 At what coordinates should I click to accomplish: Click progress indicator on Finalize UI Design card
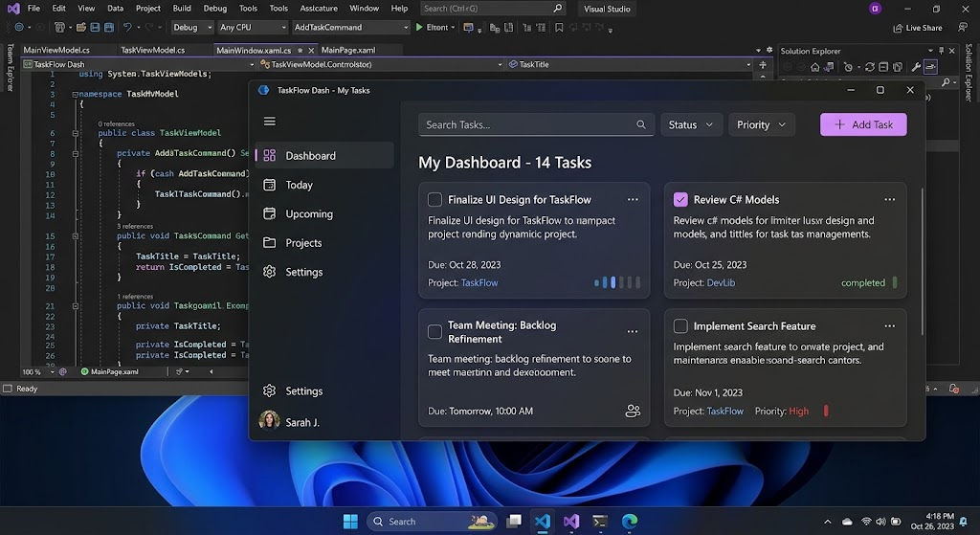coord(617,282)
